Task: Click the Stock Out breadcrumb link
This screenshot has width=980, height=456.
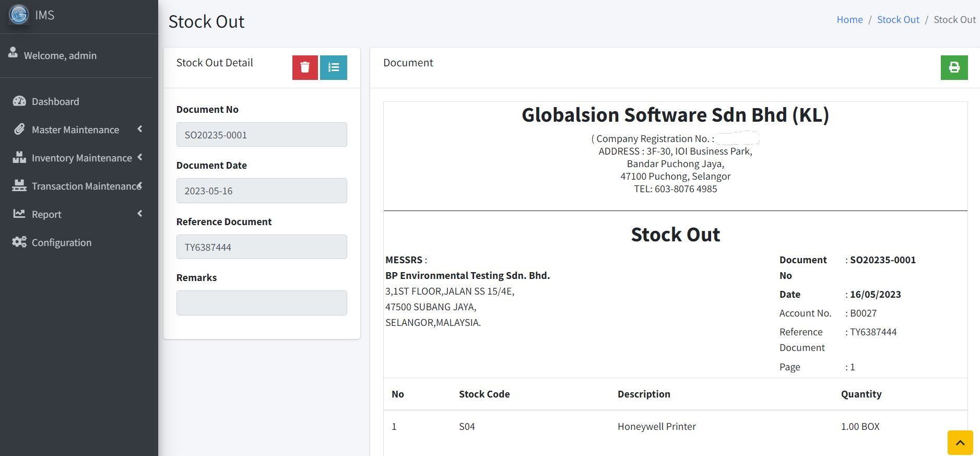Action: coord(898,19)
